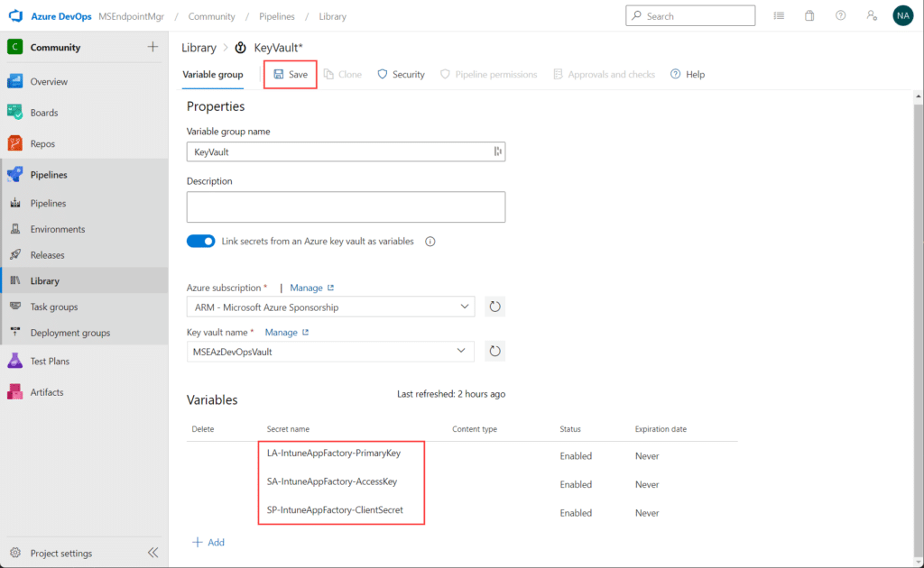Click the Last refreshed: 2 hours ago text
924x568 pixels.
(x=451, y=394)
